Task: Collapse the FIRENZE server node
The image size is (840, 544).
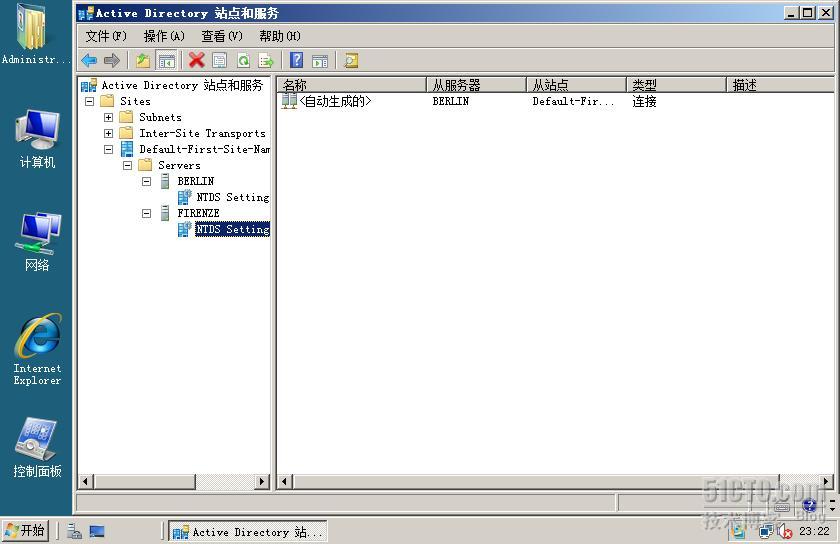Action: [146, 214]
